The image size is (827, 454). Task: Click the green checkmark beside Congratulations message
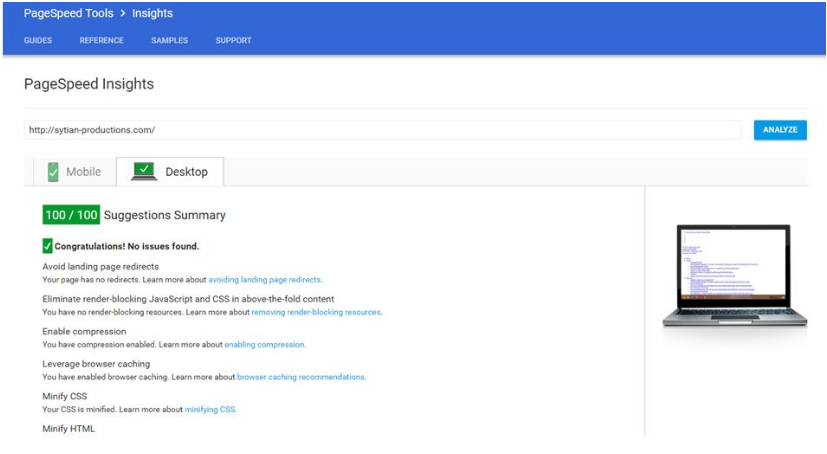[47, 246]
